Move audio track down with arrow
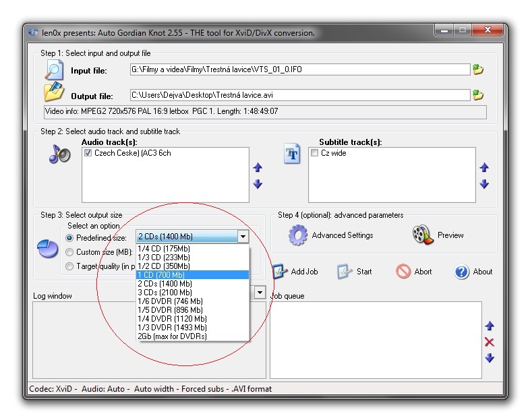This screenshot has height=420, width=530. point(258,184)
